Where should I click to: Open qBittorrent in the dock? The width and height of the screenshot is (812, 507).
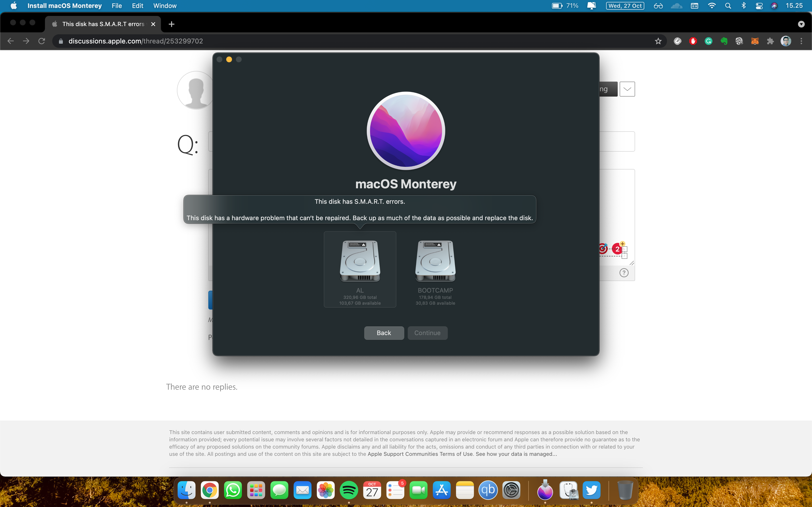pyautogui.click(x=488, y=490)
